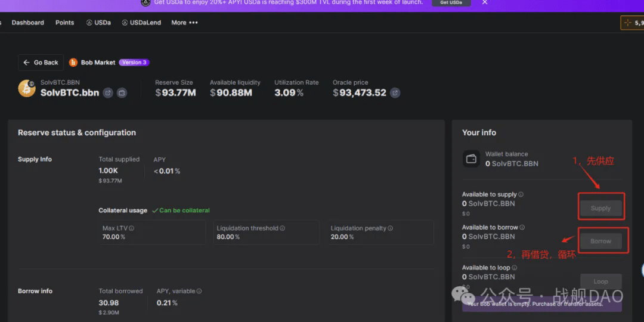Click the points balance badge at top right
The width and height of the screenshot is (644, 322).
click(x=632, y=23)
